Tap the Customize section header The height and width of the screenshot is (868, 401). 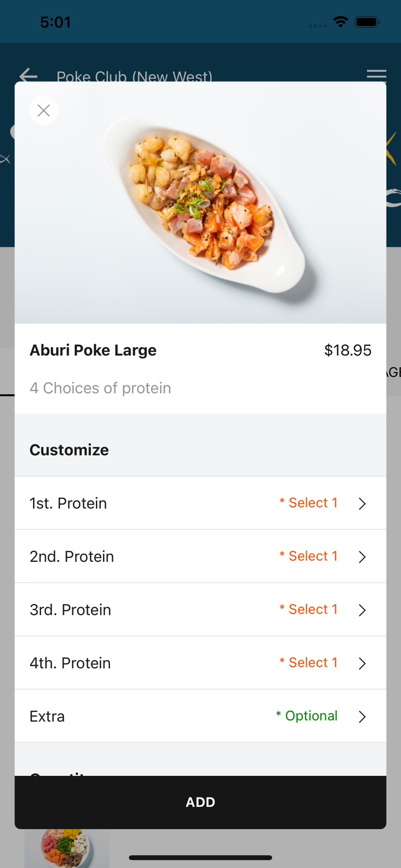point(69,450)
